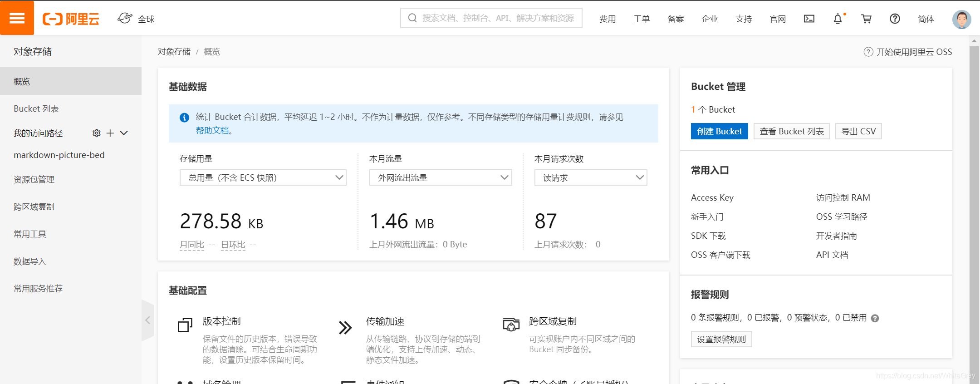The height and width of the screenshot is (384, 980).
Task: Click the scrollbar up arrow
Action: coord(974,41)
